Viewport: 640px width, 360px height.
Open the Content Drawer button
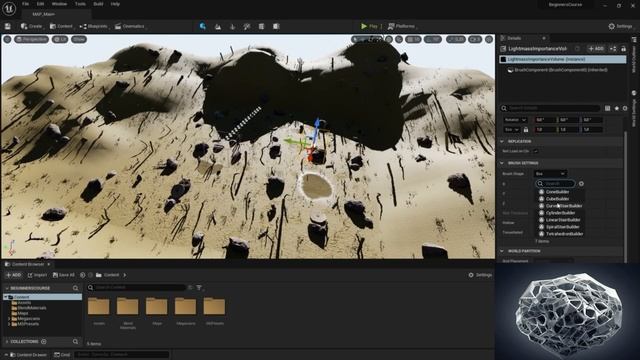coord(28,355)
